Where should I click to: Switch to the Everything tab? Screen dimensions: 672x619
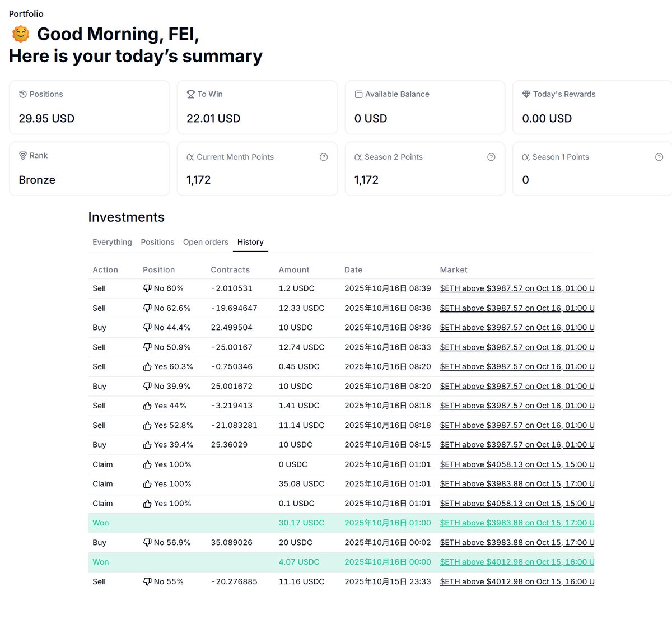112,242
